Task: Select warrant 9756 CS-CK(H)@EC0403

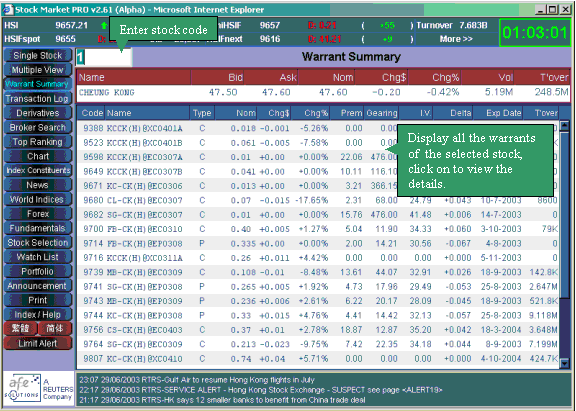Action: pos(318,330)
